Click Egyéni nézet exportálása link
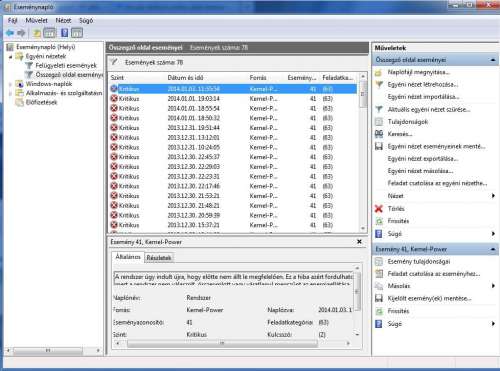Image resolution: width=500 pixels, height=371 pixels. pos(423,159)
